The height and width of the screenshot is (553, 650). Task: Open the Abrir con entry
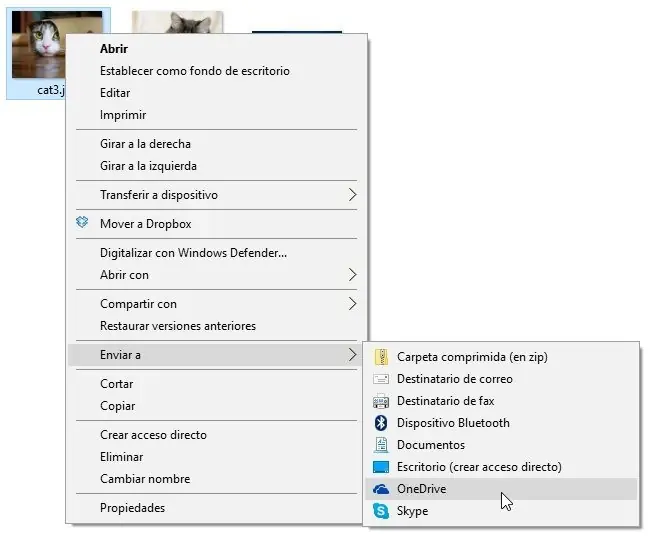point(216,274)
